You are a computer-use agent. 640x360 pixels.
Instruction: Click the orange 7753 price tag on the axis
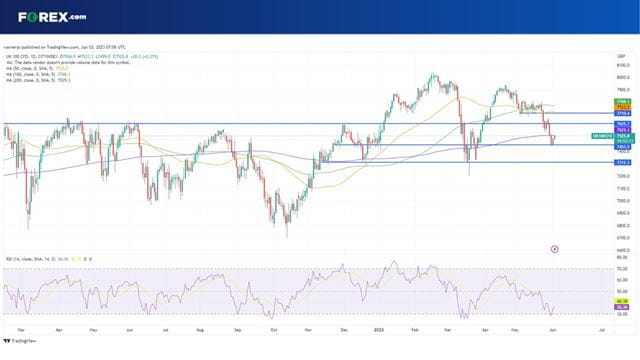623,107
